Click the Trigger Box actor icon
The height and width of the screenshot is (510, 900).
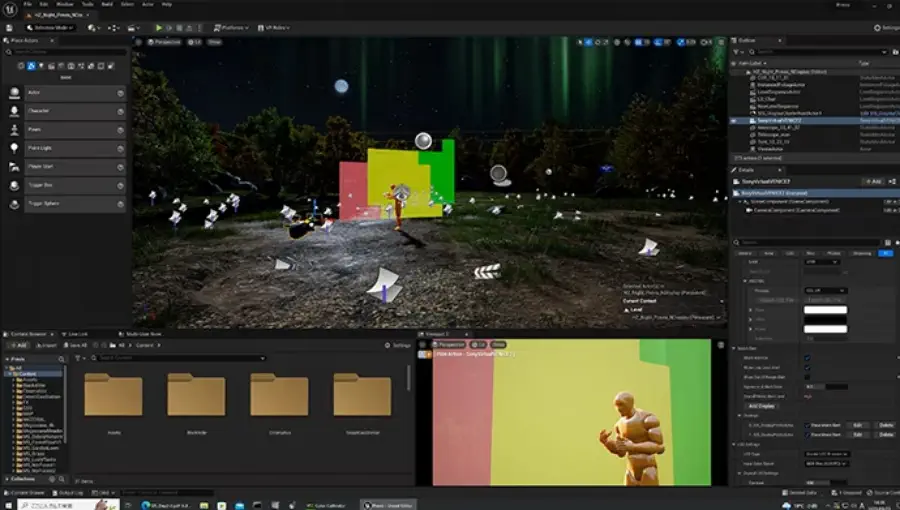[x=15, y=185]
